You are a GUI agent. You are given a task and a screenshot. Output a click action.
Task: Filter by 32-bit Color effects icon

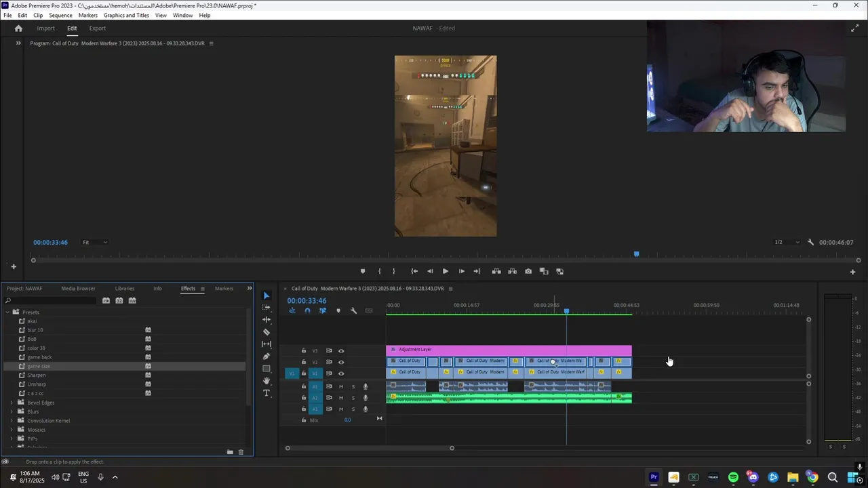pos(119,300)
